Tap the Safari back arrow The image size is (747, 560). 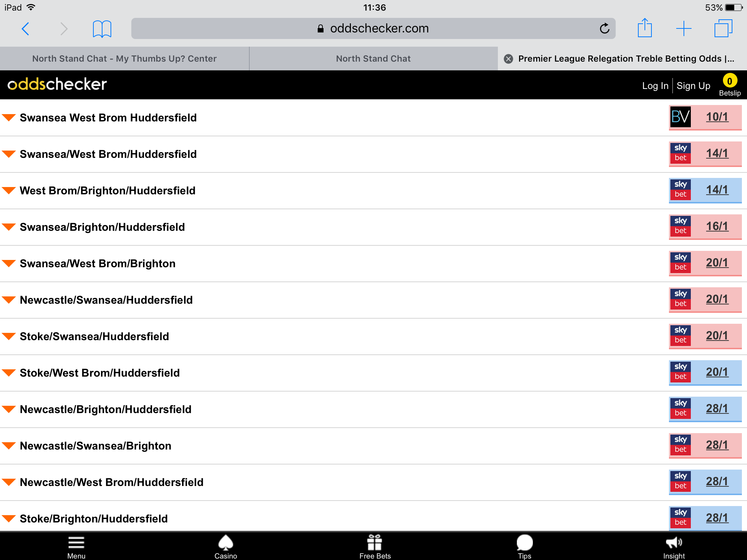(x=25, y=28)
